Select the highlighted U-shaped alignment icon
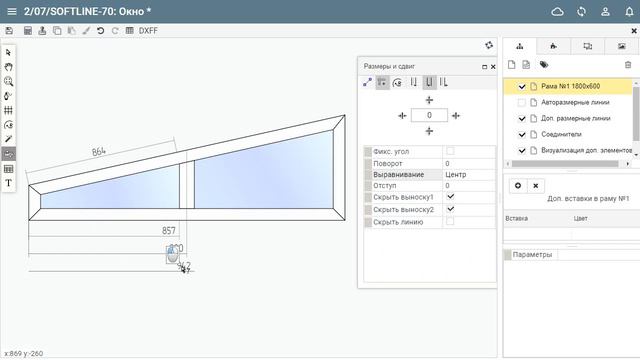The height and width of the screenshot is (360, 640). [x=429, y=82]
